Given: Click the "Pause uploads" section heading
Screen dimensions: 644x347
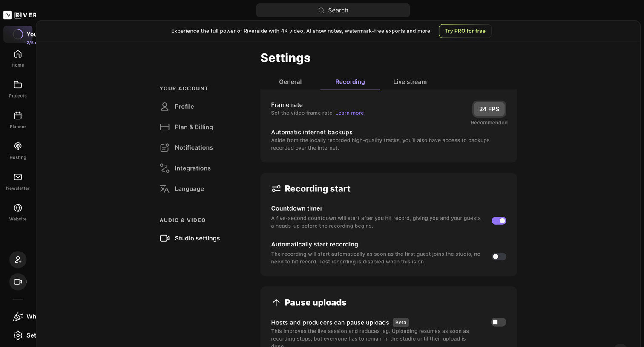Looking at the screenshot, I should click(x=316, y=303).
